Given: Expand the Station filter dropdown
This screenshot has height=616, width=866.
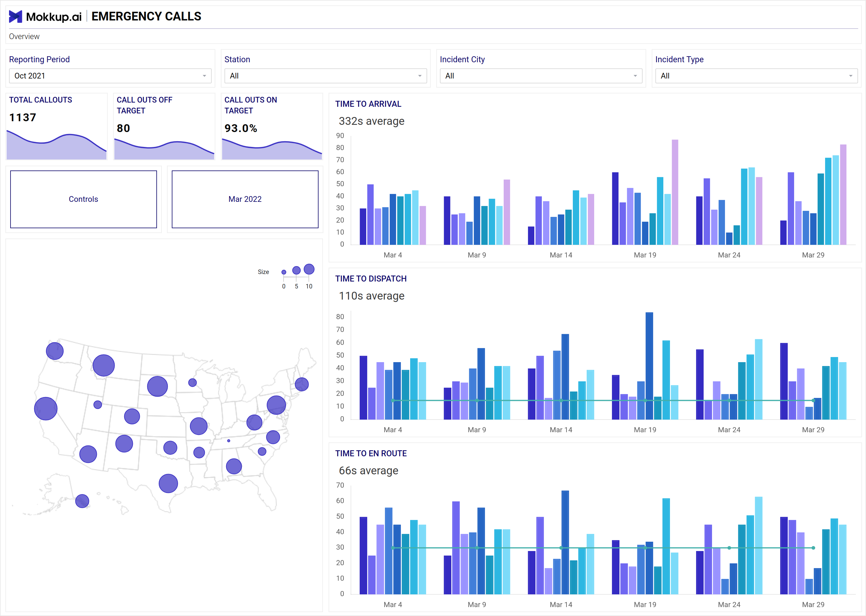Looking at the screenshot, I should point(325,76).
